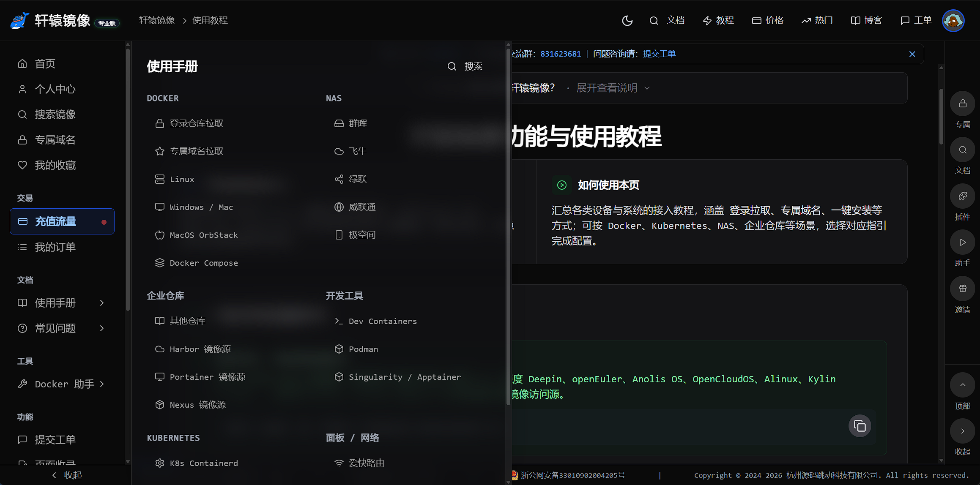The height and width of the screenshot is (485, 980).
Task: Click share icon for 绿联
Action: tap(339, 179)
